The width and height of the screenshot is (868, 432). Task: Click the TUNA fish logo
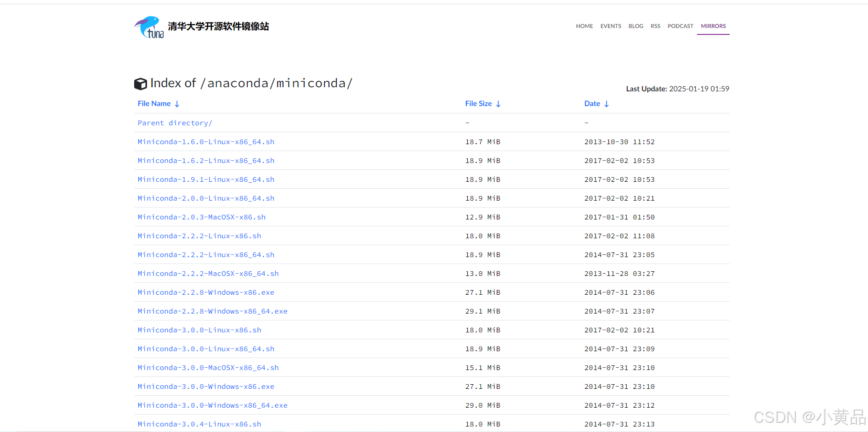[149, 27]
